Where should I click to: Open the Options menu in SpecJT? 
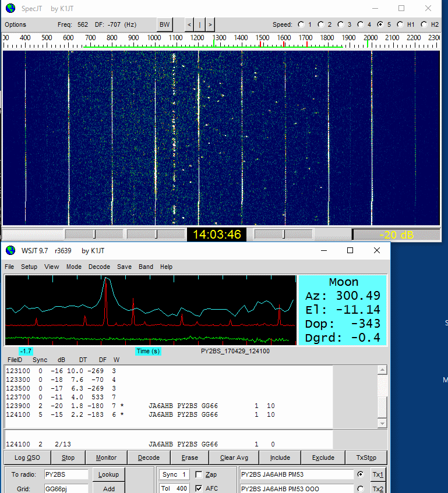[15, 24]
